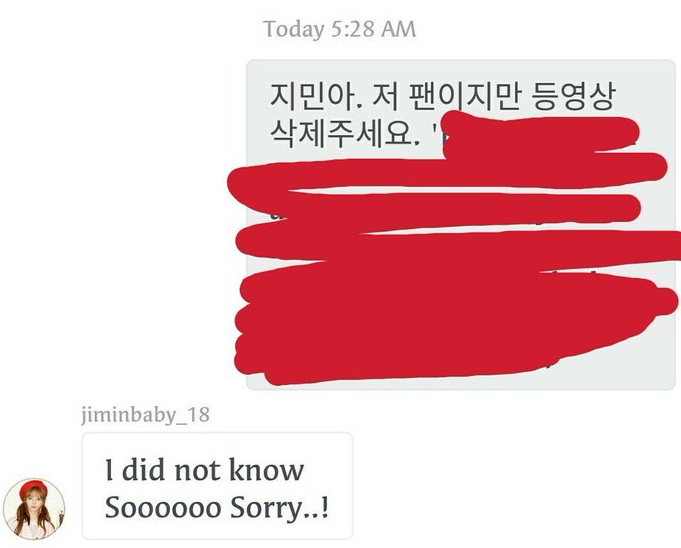The width and height of the screenshot is (681, 548).
Task: Click the "5:28 AM" time text
Action: click(x=374, y=29)
